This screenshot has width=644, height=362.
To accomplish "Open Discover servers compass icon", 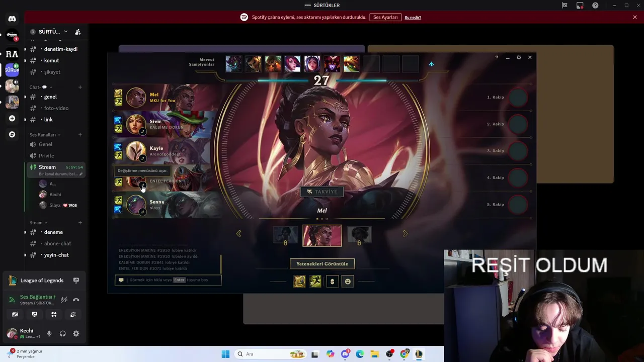I will (x=12, y=135).
